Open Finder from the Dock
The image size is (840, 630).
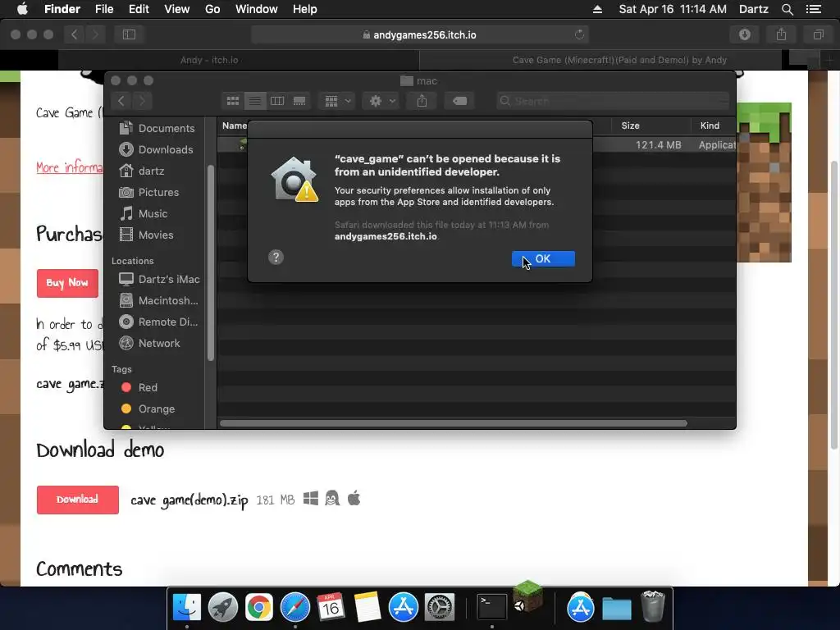coord(187,607)
